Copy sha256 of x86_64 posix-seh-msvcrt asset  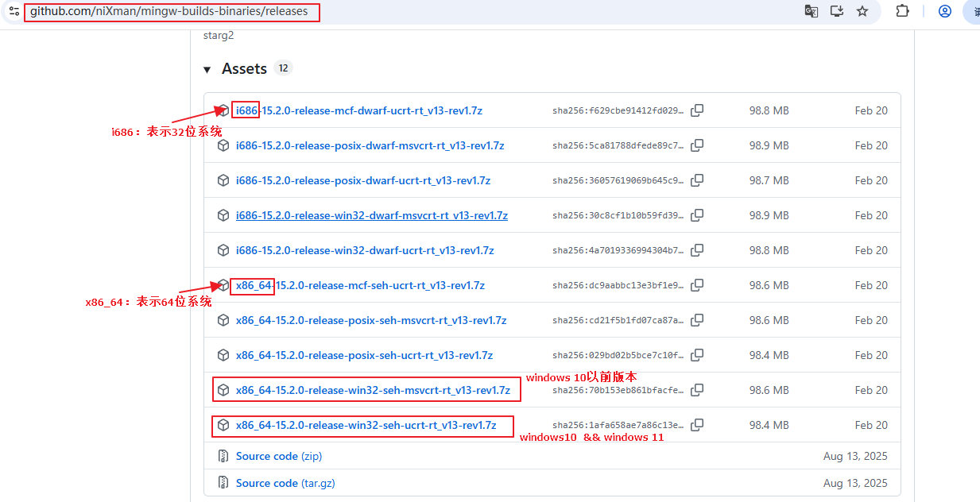(x=697, y=320)
